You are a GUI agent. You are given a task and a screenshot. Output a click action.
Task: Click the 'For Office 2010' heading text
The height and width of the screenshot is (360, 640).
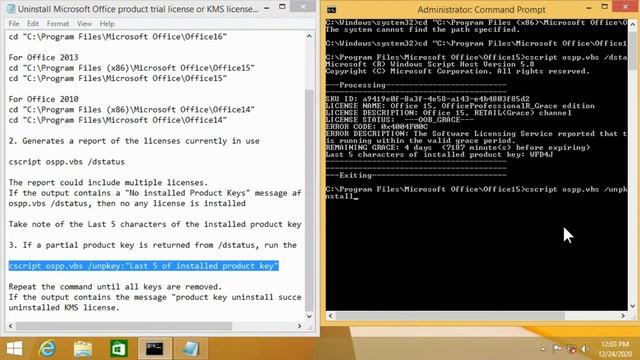(x=43, y=99)
